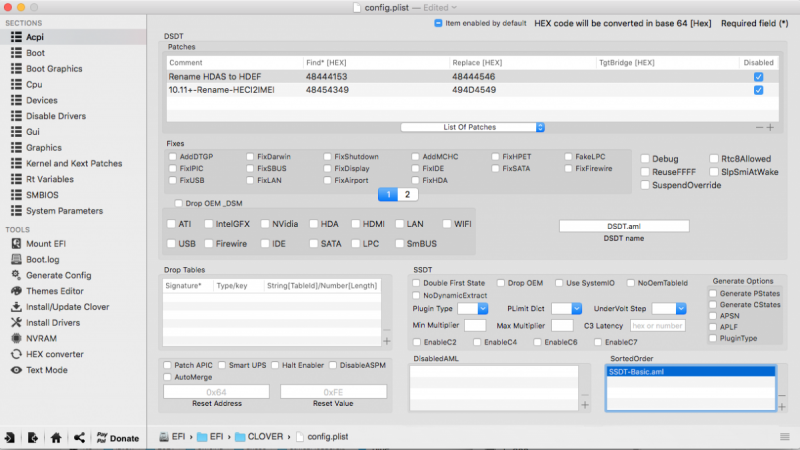Open Themes Editor icon
The image size is (800, 450).
click(16, 291)
